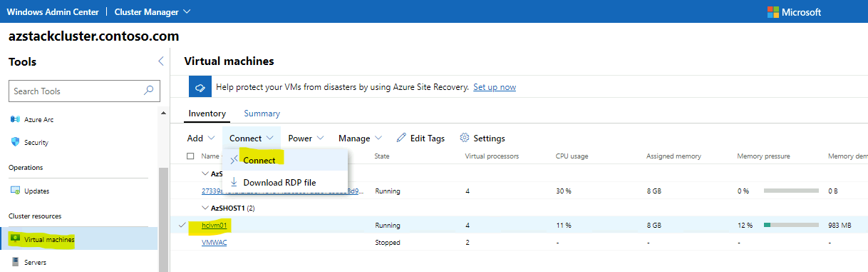868x272 pixels.
Task: Click the Set up now link
Action: [x=495, y=87]
